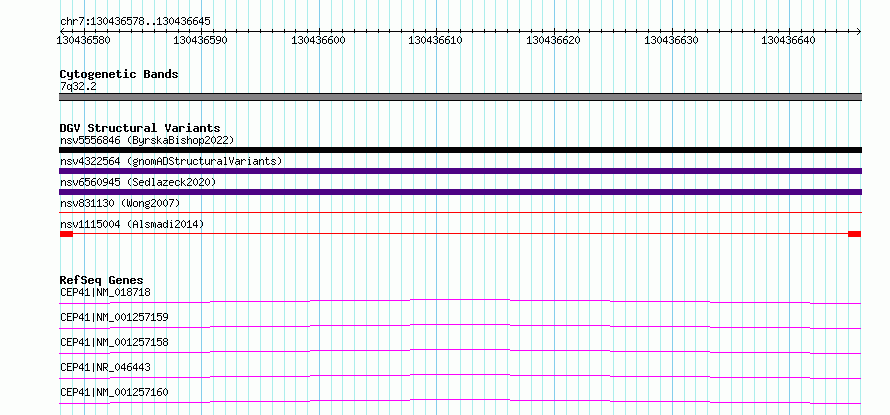Click the magenta intron line under CEP41|NM_001257160
Viewport: 890px width, 415px height.
click(460, 401)
